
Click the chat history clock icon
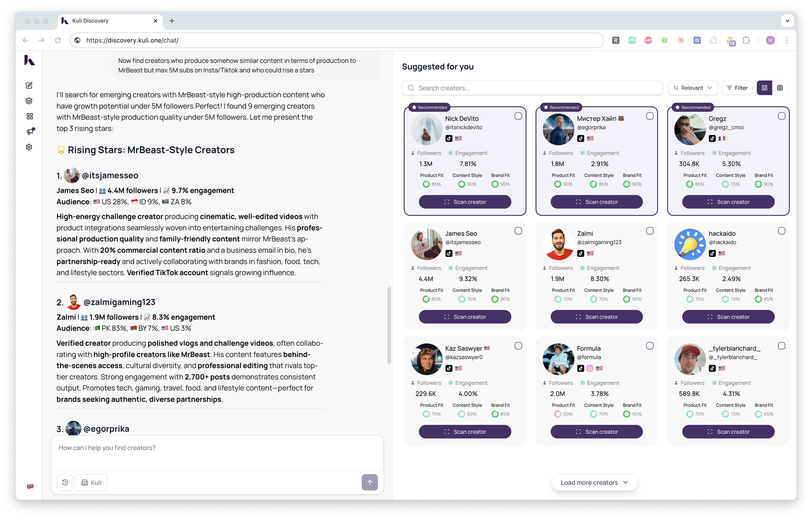[65, 482]
